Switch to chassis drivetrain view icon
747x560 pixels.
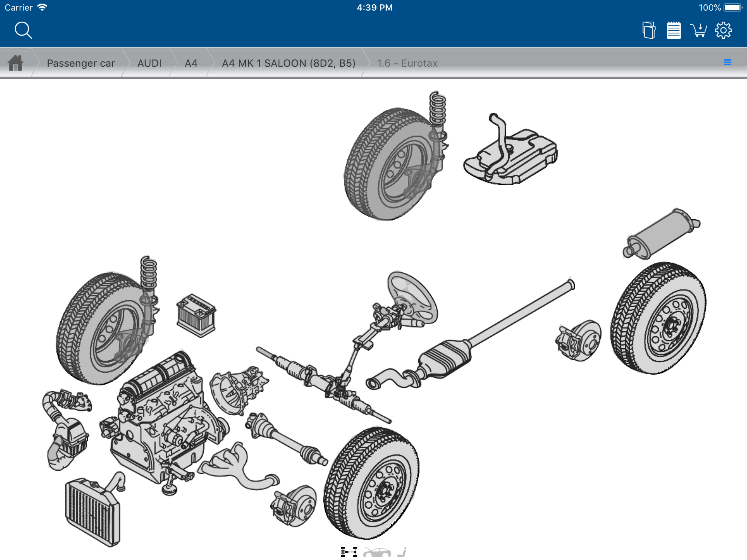pos(349,552)
